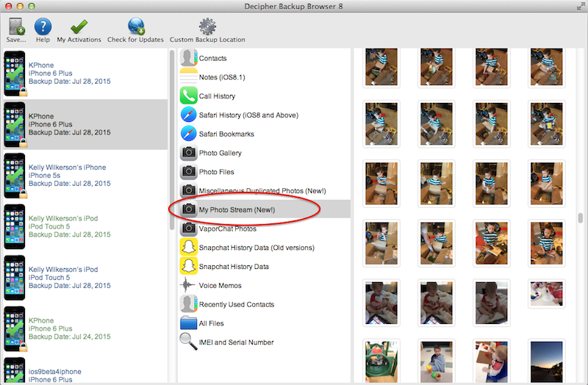This screenshot has height=385, width=588.
Task: Select Safari History compass icon
Action: tap(188, 115)
